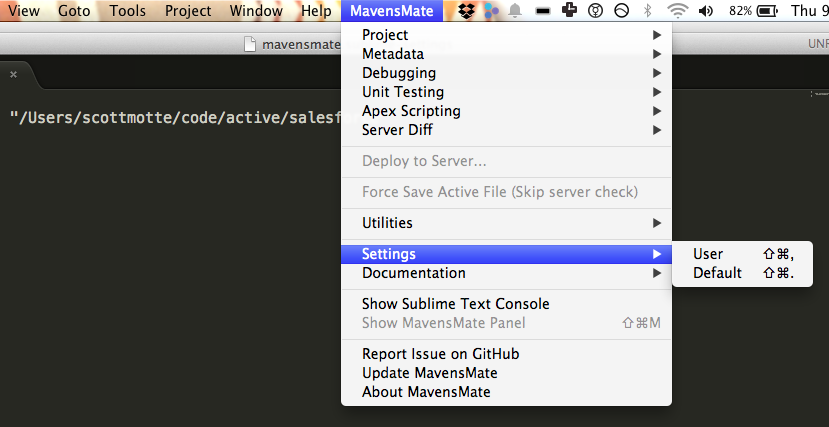This screenshot has height=427, width=829.
Task: Open the Dropbox menu bar icon
Action: coord(466,11)
